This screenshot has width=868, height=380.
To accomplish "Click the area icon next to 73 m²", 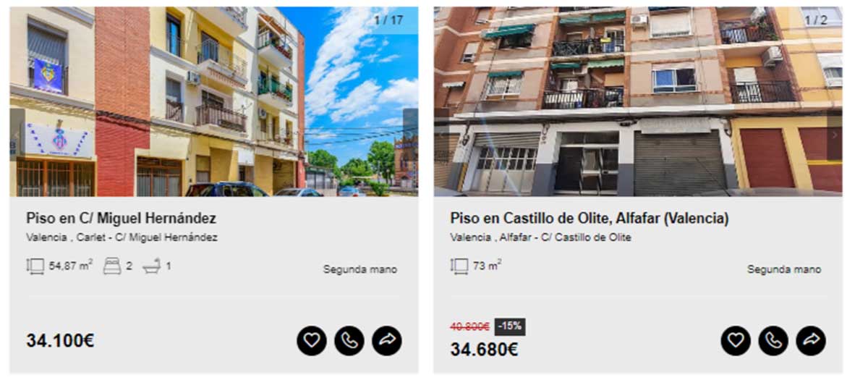I will [x=459, y=266].
